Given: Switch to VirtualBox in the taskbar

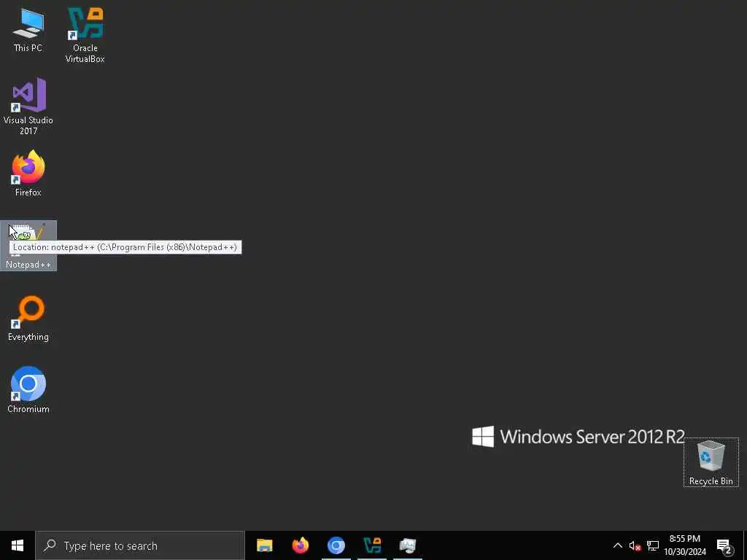Looking at the screenshot, I should 371,545.
